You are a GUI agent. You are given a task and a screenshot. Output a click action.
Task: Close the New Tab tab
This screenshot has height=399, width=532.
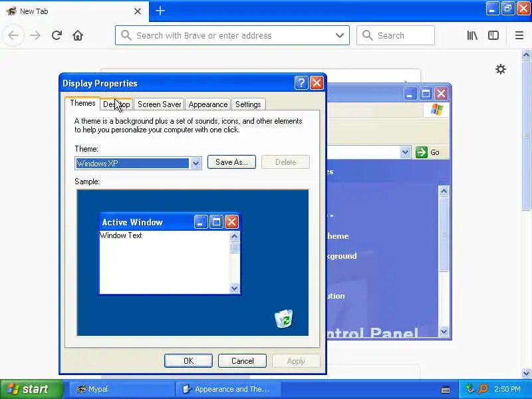[138, 11]
